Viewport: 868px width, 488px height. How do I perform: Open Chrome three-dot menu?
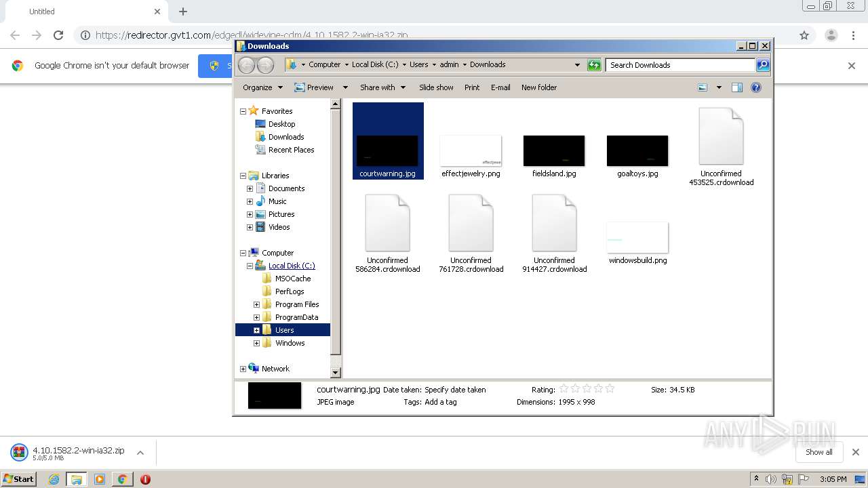[854, 35]
